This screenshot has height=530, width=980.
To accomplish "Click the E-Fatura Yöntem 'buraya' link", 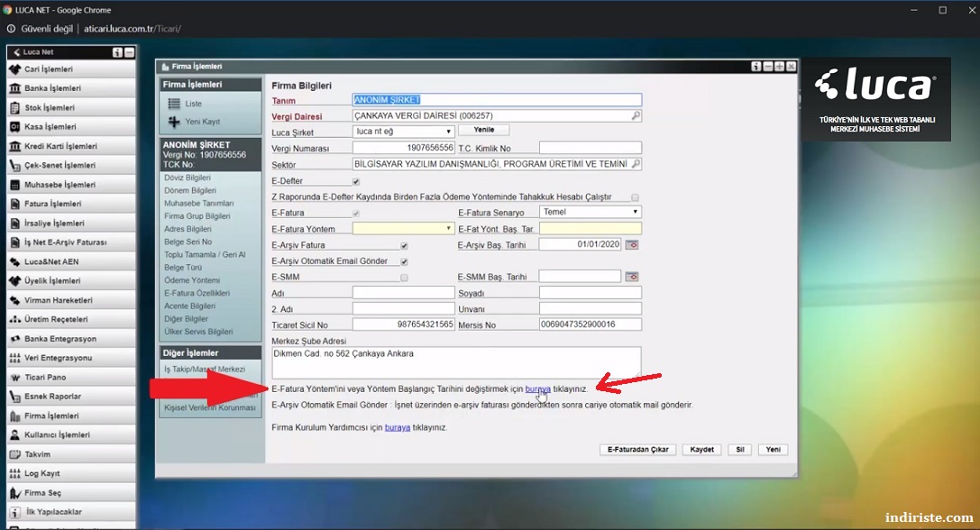I will (537, 388).
